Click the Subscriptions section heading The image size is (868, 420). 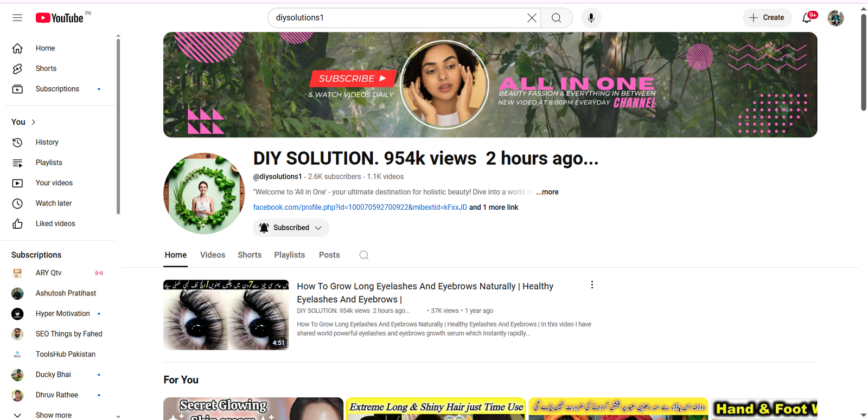36,255
